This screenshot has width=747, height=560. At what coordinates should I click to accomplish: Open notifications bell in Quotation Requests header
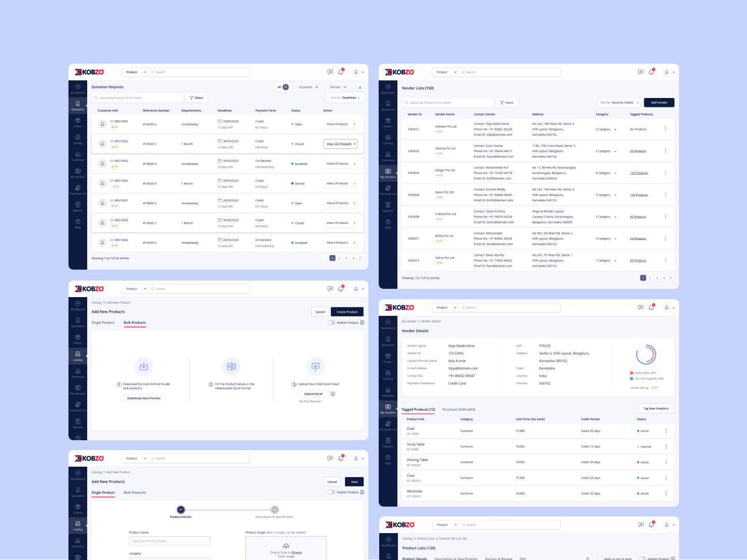(341, 72)
